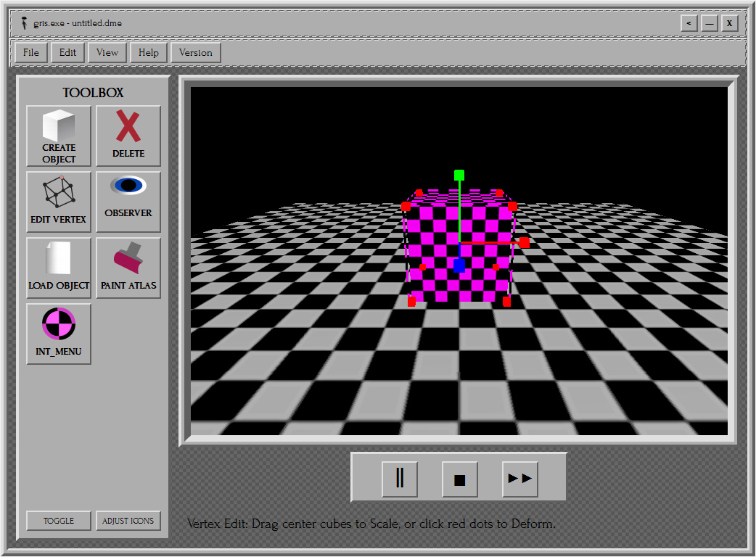
Task: Open the Int_Menu tool
Action: 58,334
